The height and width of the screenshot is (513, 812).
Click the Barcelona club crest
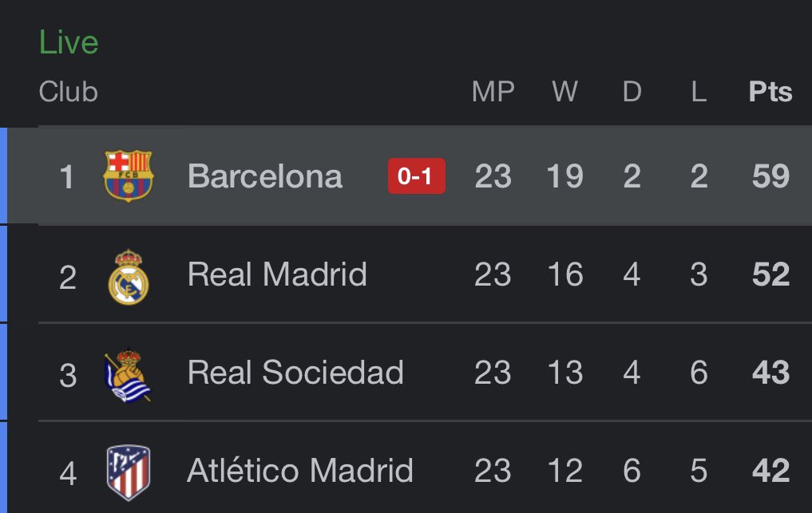coord(129,176)
